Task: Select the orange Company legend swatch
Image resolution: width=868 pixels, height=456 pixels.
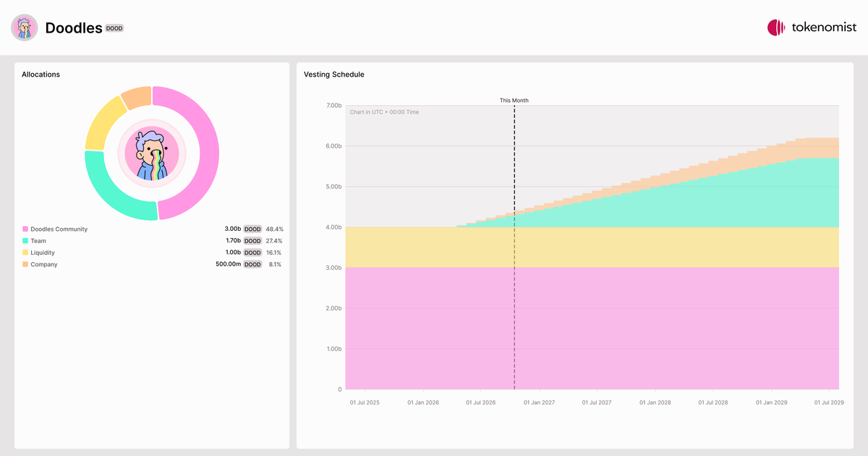Action: click(x=25, y=265)
